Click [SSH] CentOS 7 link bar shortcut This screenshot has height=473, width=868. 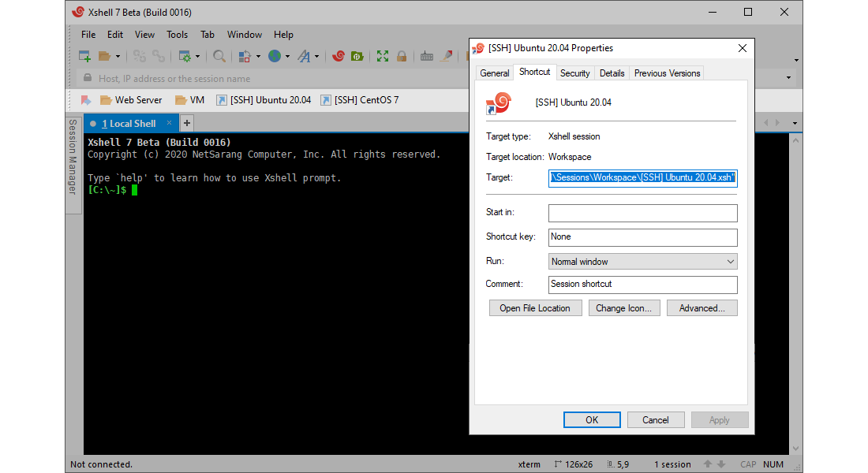tap(360, 100)
